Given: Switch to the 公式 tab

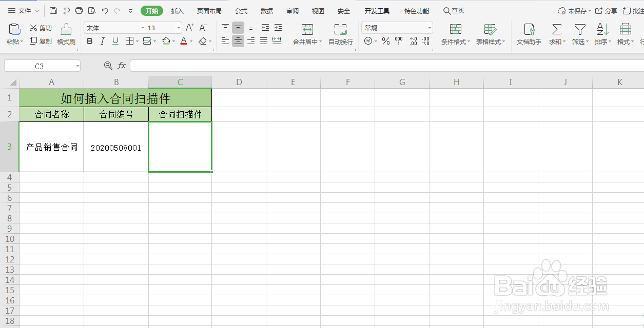Looking at the screenshot, I should coord(241,11).
